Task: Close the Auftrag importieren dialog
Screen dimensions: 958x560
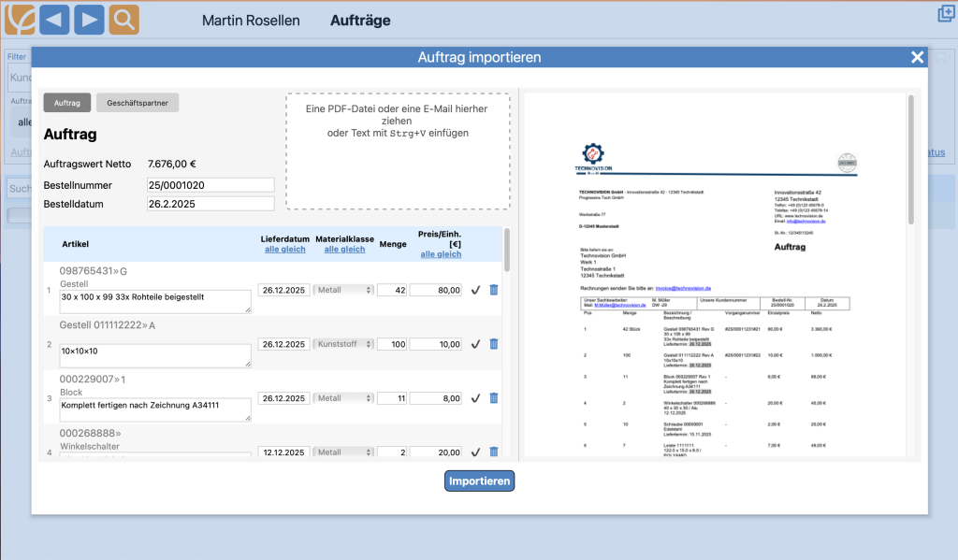Action: click(917, 57)
